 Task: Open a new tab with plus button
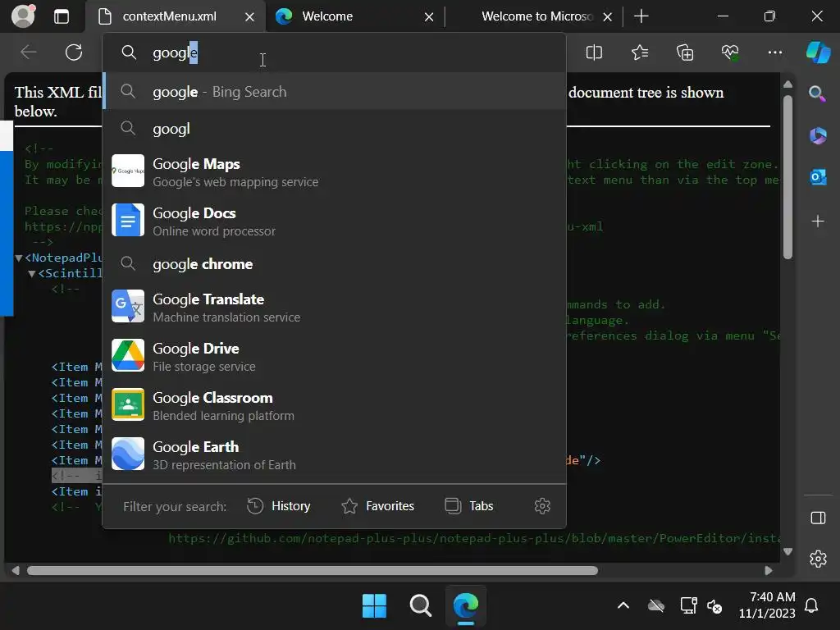[x=641, y=16]
